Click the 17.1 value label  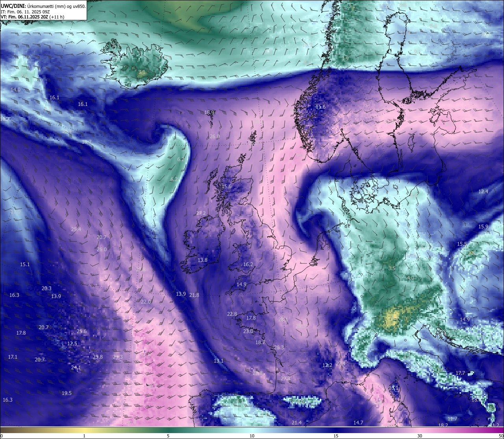(x=13, y=357)
